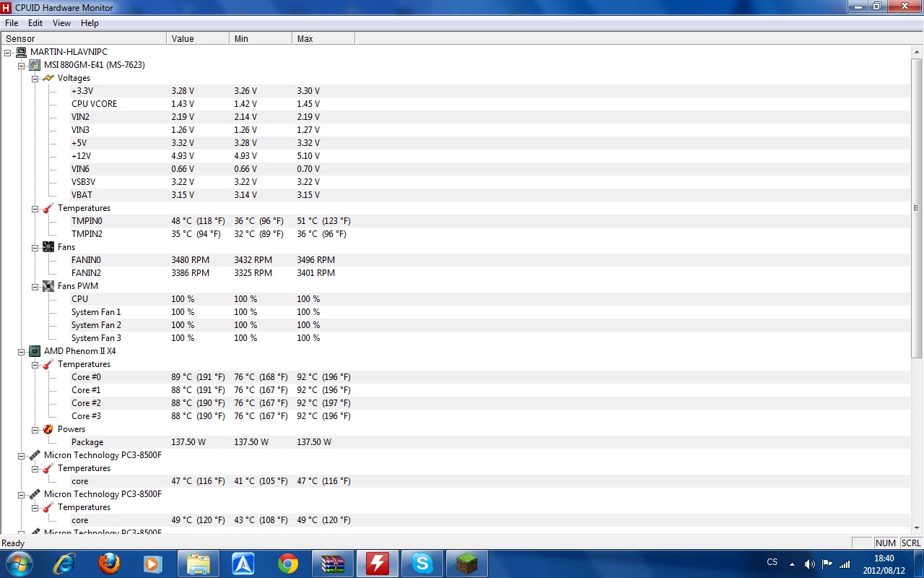Collapse the Powers group
The height and width of the screenshot is (578, 924).
(35, 429)
